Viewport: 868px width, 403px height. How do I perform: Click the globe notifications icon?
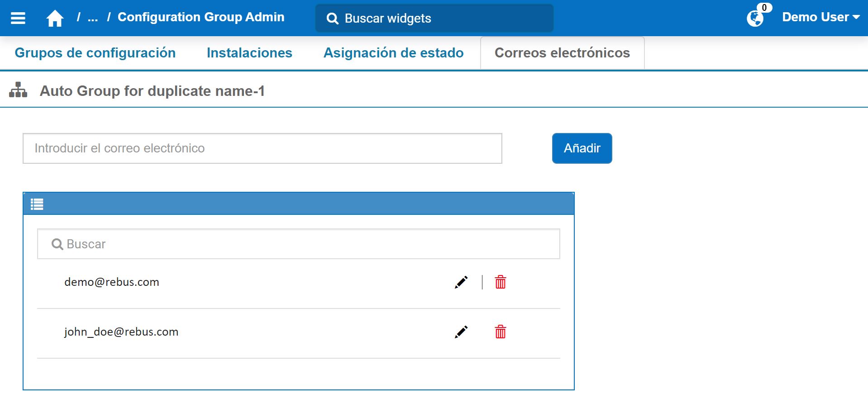[x=755, y=19]
